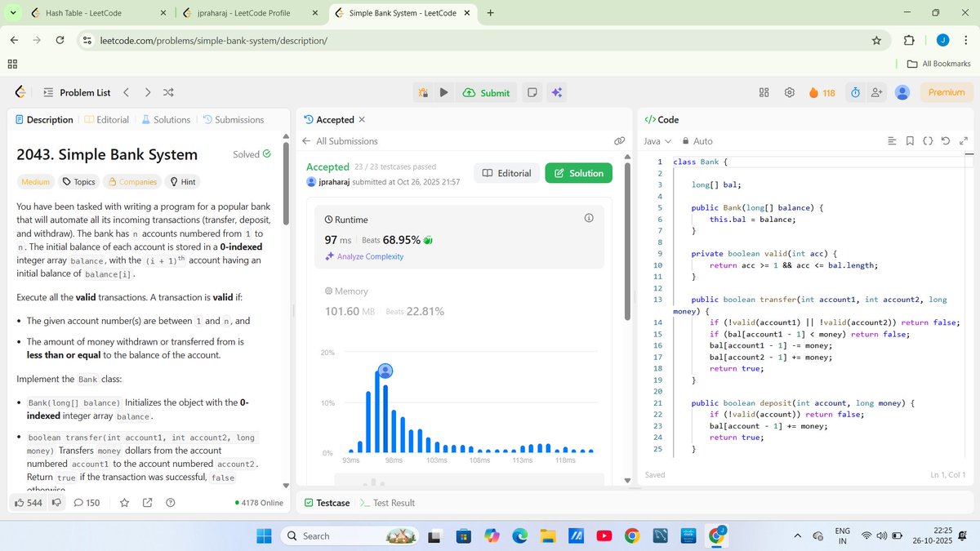Dislike the problem thumbs down
Screen dimensions: 980x551
(56, 503)
